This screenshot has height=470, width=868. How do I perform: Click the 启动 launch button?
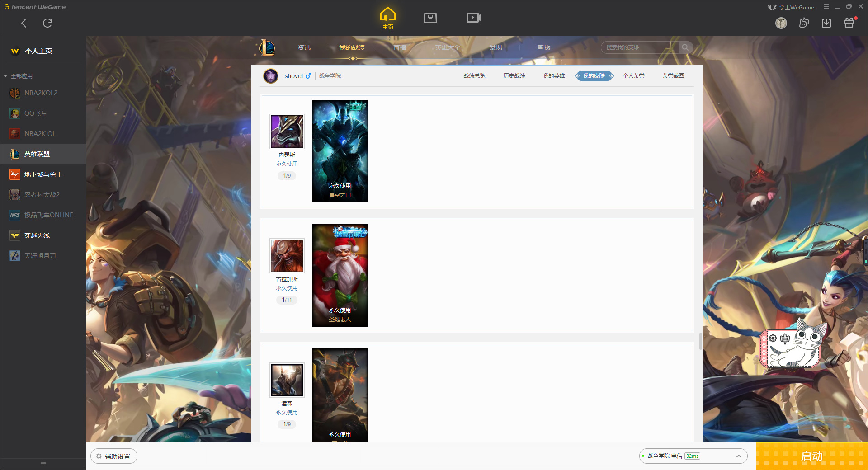tap(812, 456)
